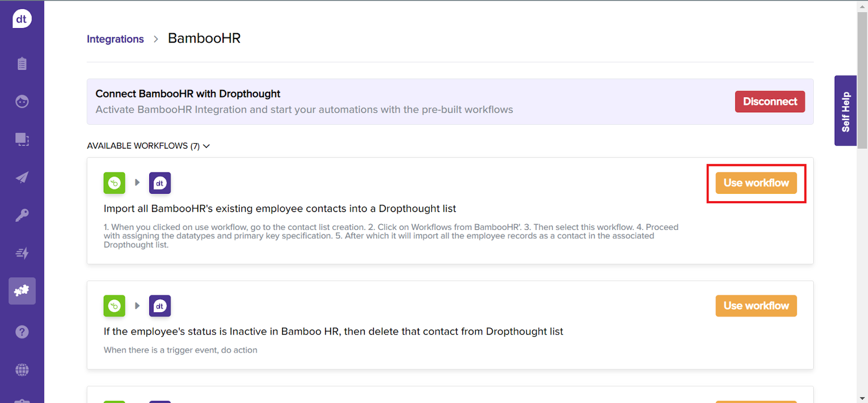This screenshot has height=403, width=868.
Task: Click the scrollbar down arrow
Action: click(862, 398)
